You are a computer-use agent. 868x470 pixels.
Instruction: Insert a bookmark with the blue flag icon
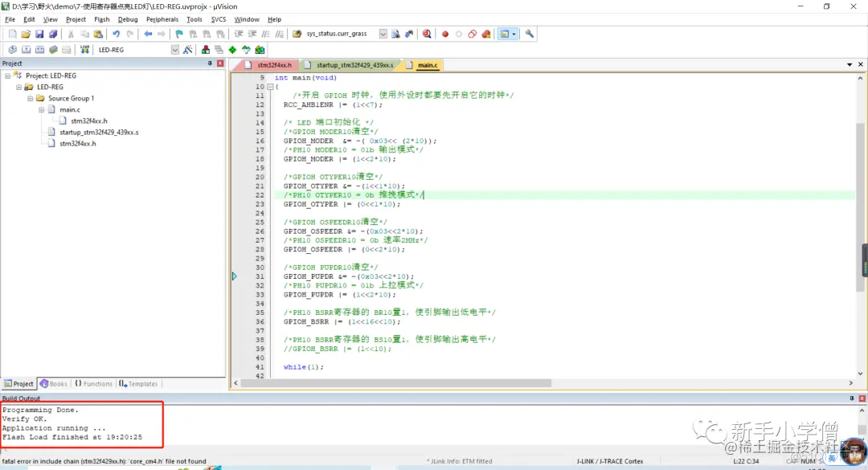coord(178,34)
